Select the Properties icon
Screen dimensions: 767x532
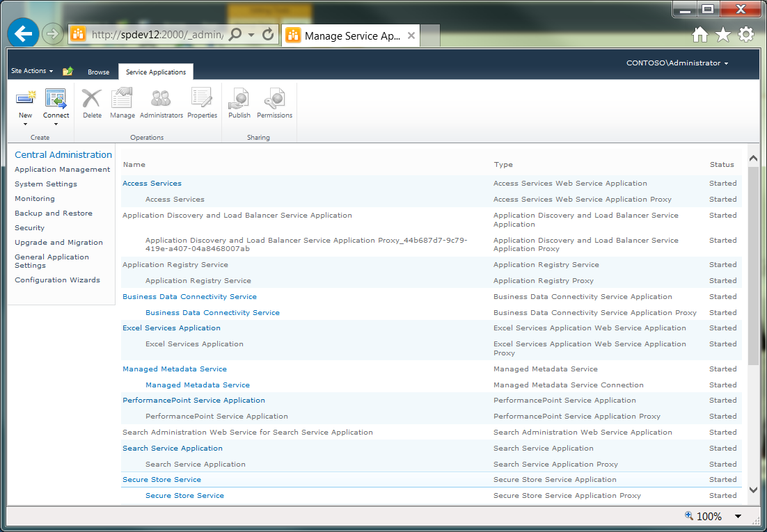click(202, 103)
